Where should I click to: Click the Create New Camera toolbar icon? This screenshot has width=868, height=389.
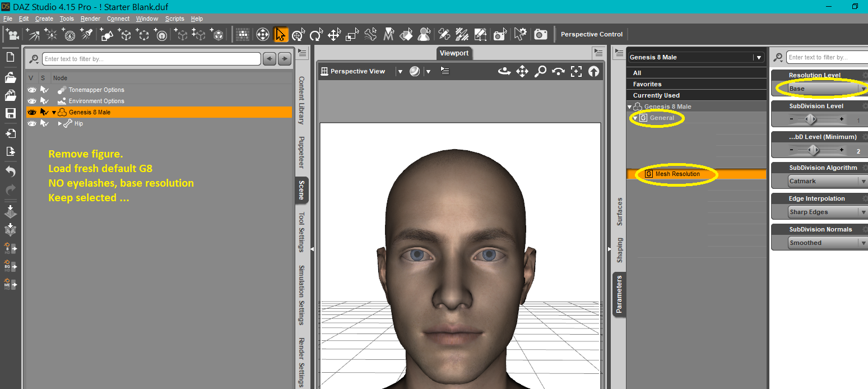click(12, 35)
